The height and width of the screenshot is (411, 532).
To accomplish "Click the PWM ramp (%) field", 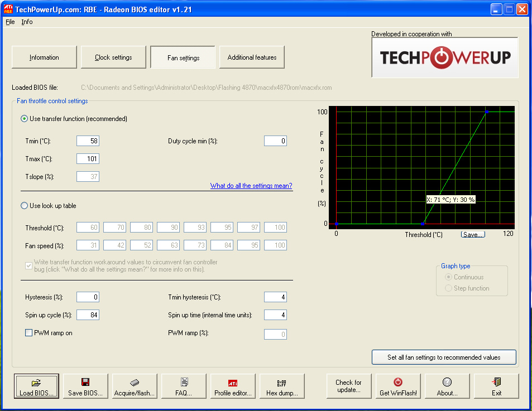I will click(276, 335).
